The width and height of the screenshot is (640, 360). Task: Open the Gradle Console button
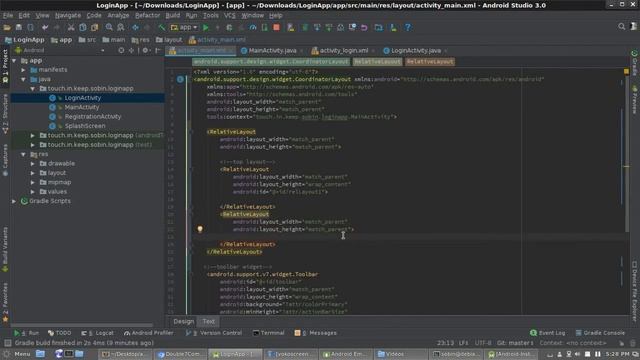coord(600,333)
